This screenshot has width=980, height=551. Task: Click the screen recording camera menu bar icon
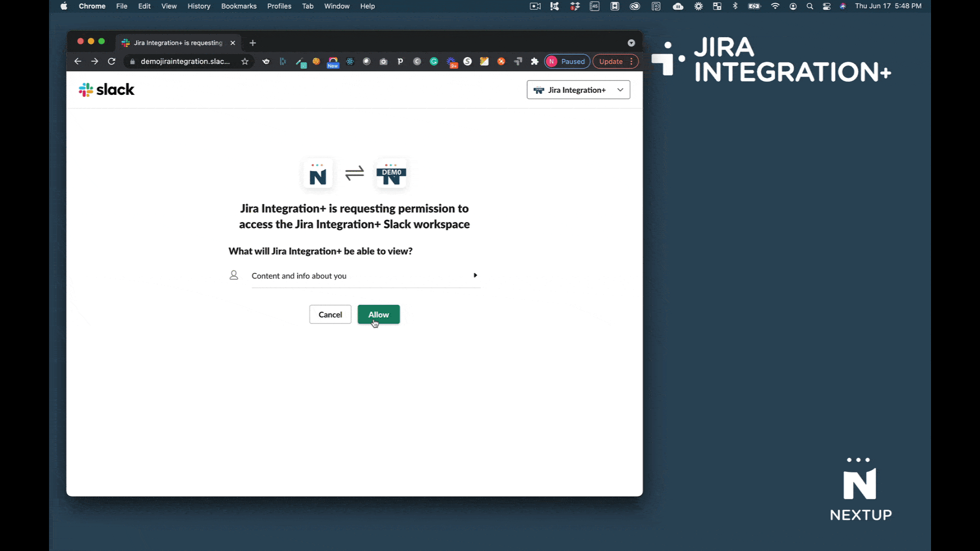pyautogui.click(x=535, y=6)
